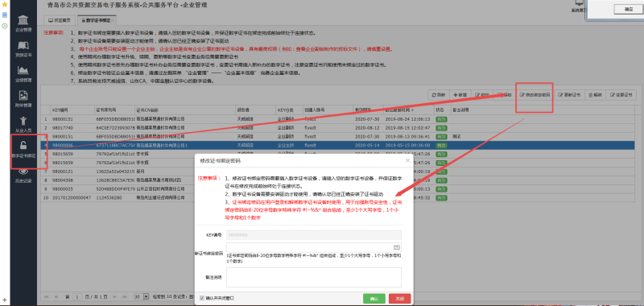Click the 修改绑定密码 toolbar button
644x306 pixels.
click(x=535, y=95)
